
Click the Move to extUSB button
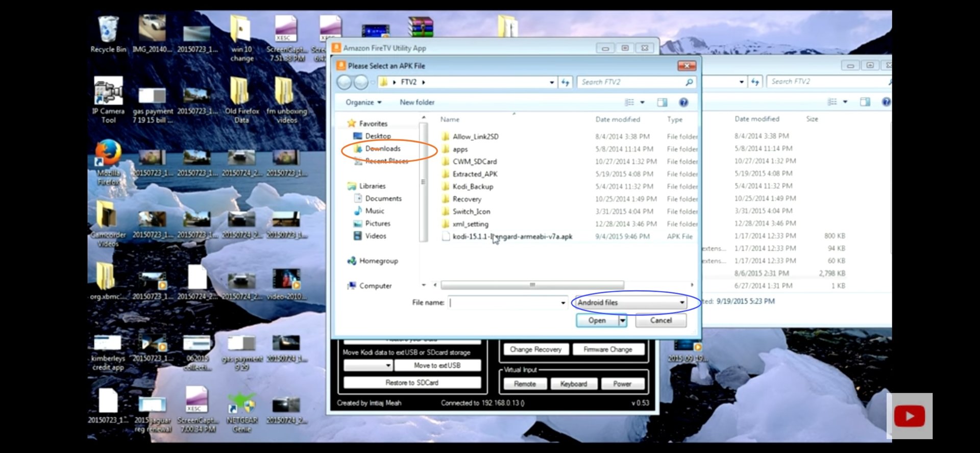tap(437, 366)
